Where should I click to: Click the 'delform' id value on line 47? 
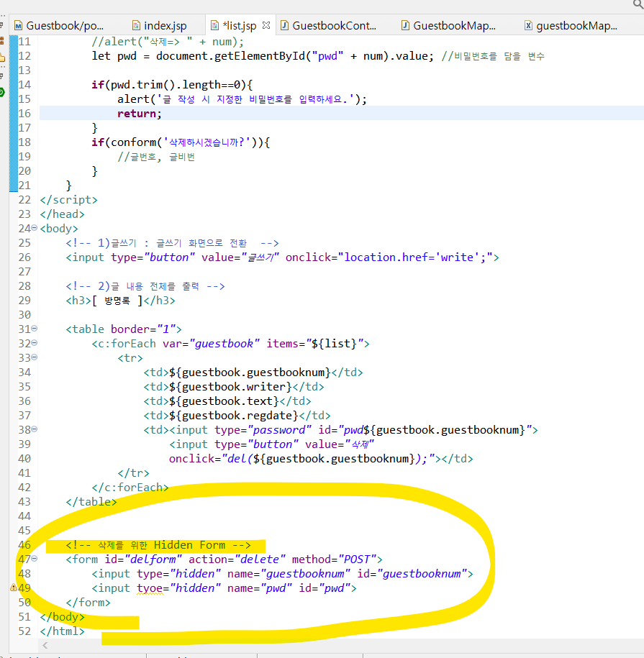click(x=153, y=559)
